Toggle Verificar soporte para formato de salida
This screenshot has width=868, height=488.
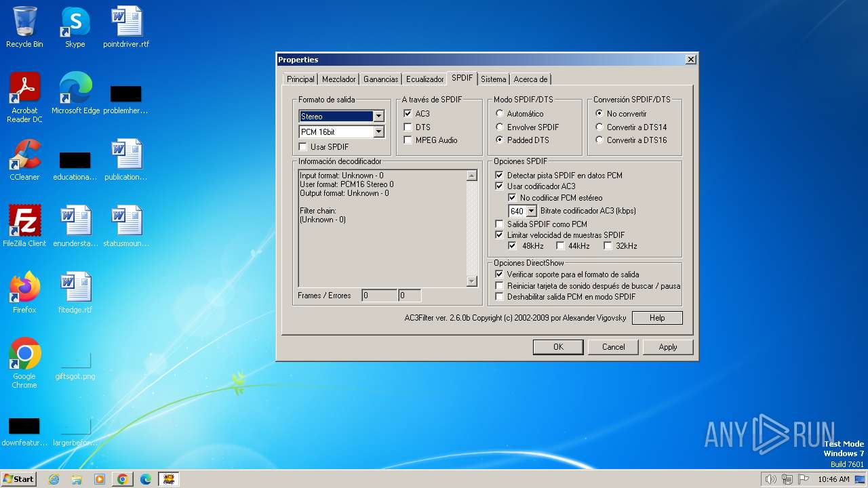click(500, 274)
